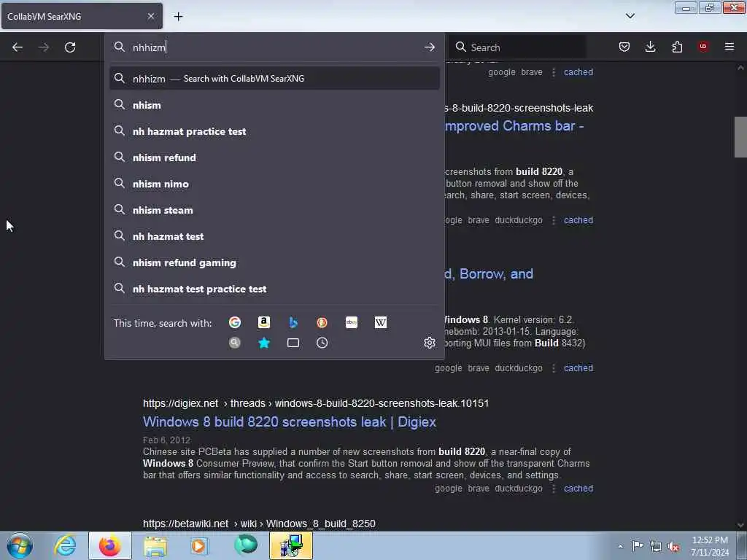Click in the address bar text field
The height and width of the screenshot is (560, 747).
coord(274,47)
